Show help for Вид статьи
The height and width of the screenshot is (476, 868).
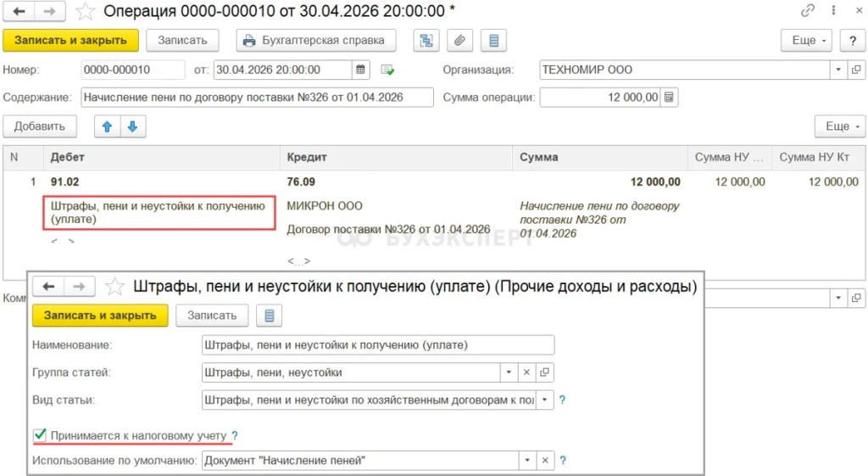[x=563, y=400]
